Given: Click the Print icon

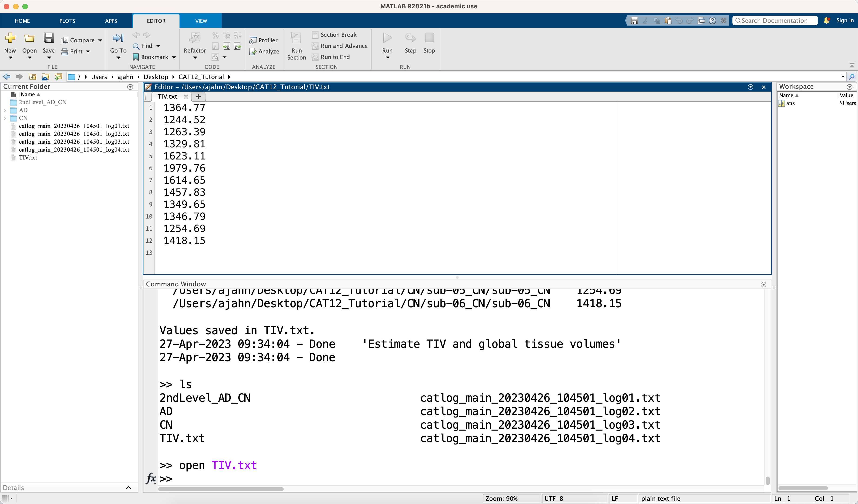Looking at the screenshot, I should (64, 52).
